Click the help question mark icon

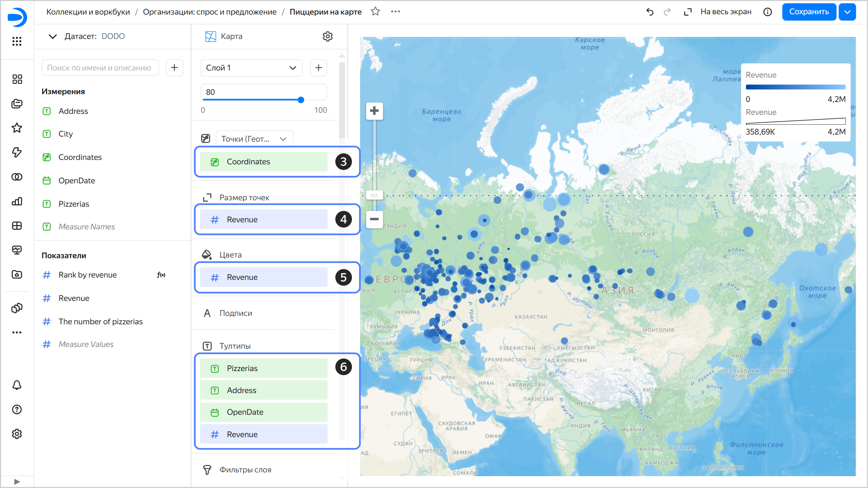coord(17,409)
